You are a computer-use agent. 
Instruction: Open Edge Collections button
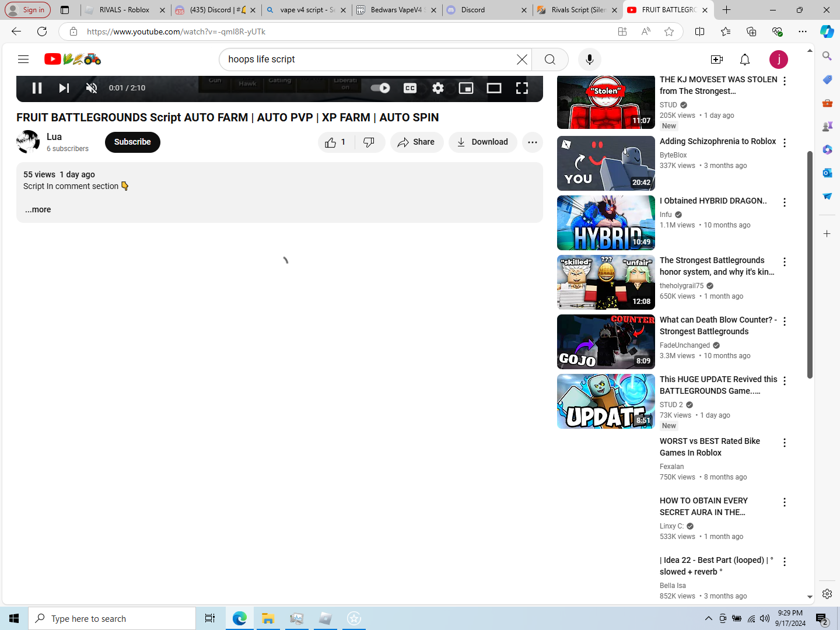point(751,32)
